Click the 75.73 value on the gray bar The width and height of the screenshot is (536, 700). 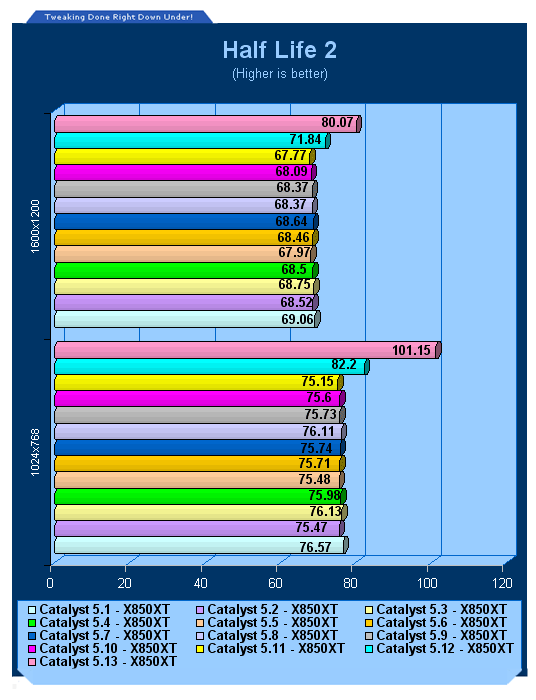pyautogui.click(x=320, y=415)
